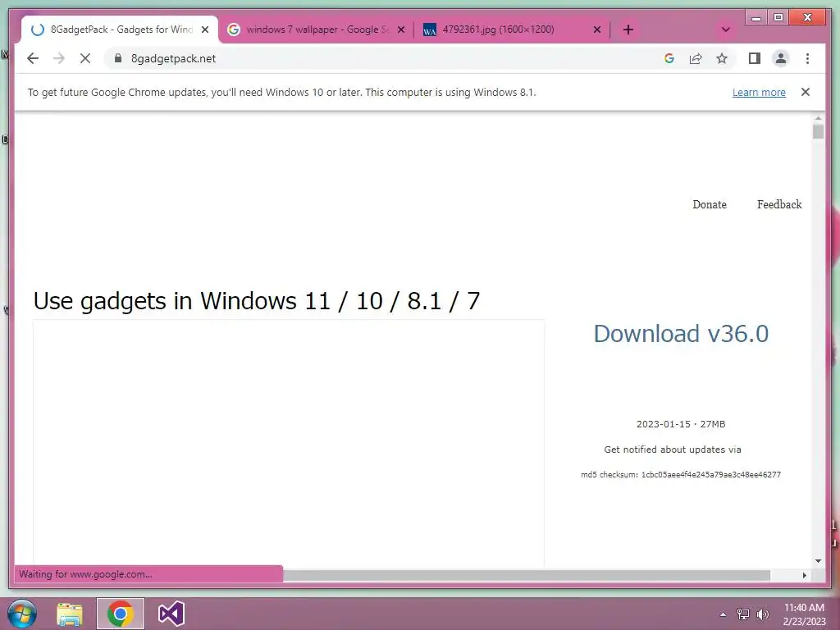Click the scroll down arrow
840x630 pixels.
pyautogui.click(x=818, y=561)
